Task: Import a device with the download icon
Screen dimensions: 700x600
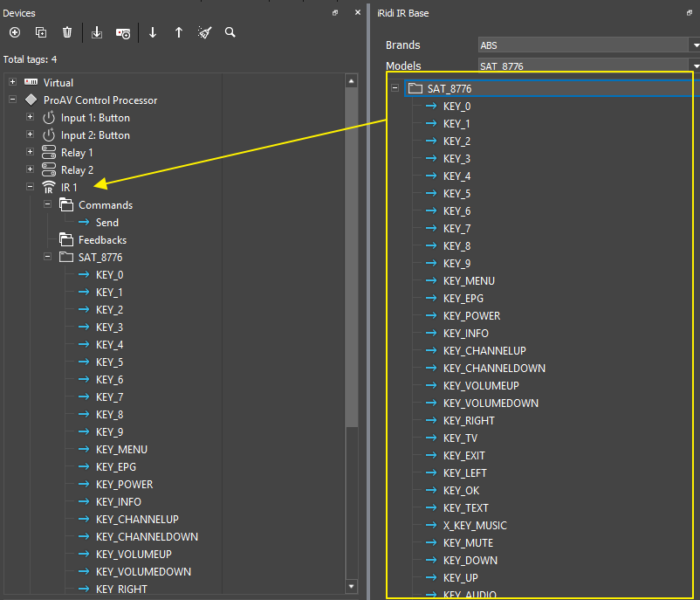Action: (x=96, y=32)
